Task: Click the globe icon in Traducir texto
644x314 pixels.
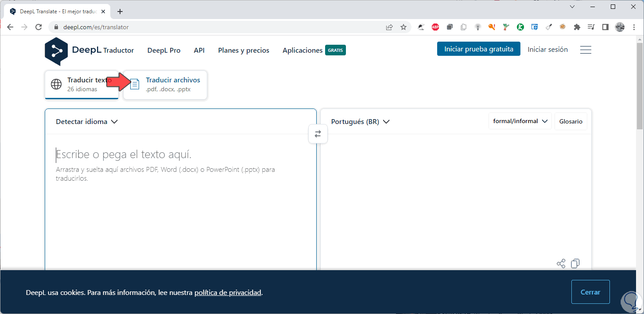Action: 56,84
